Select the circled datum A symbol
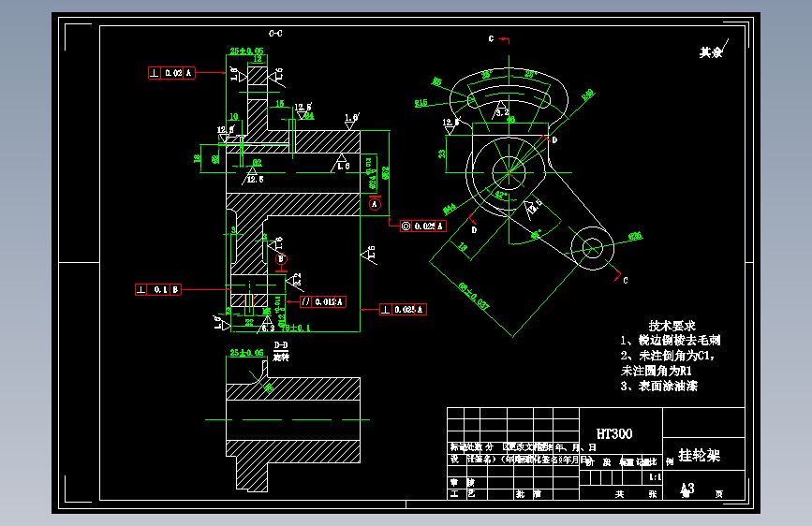Screen dimensions: 812x526 point(375,204)
